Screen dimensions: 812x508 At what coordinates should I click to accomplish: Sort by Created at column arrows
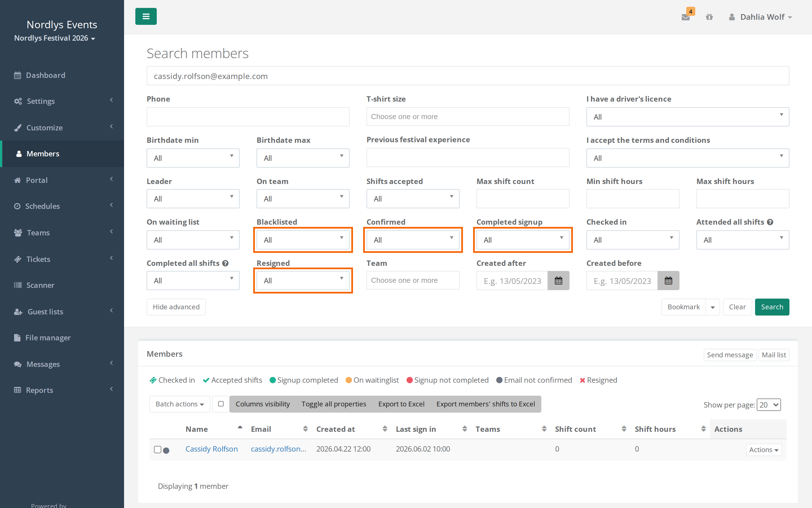(x=385, y=429)
